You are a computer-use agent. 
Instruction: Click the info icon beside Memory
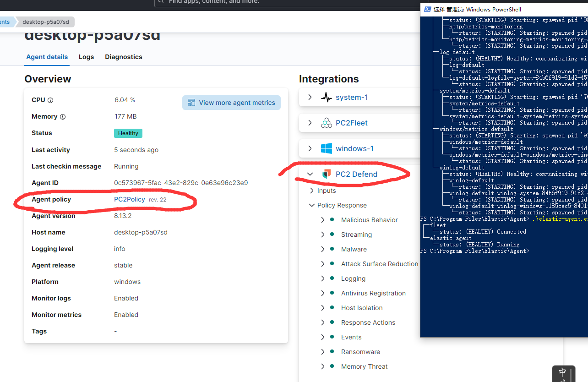point(63,117)
